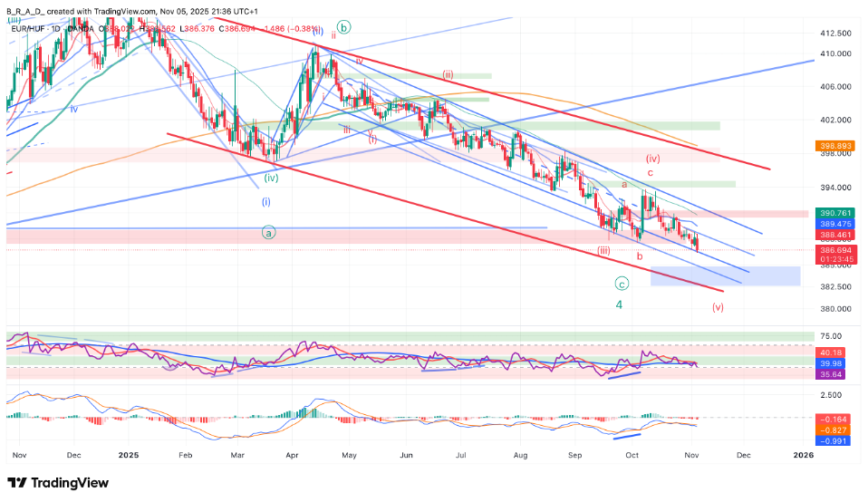The image size is (868, 502).
Task: Click the blue target box near 382.500
Action: [x=725, y=275]
